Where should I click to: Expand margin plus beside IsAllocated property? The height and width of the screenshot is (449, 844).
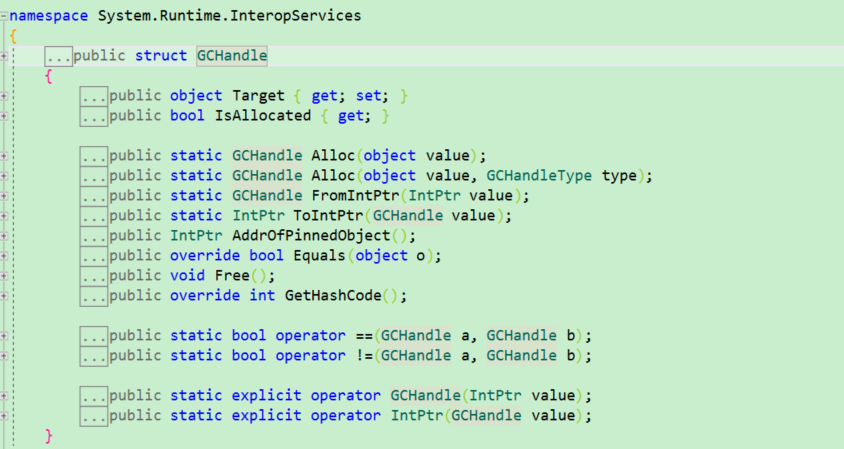pyautogui.click(x=3, y=116)
